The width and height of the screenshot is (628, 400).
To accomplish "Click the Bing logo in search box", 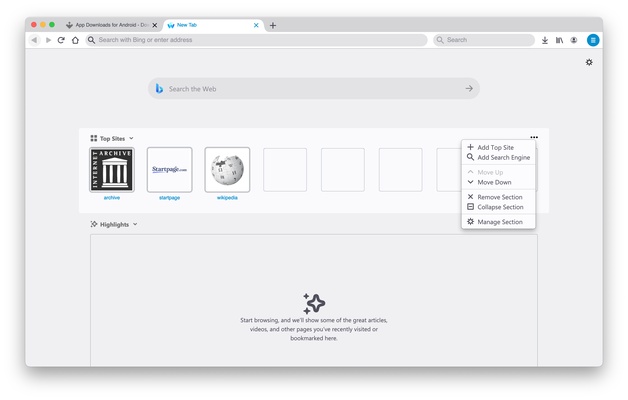I will tap(159, 88).
